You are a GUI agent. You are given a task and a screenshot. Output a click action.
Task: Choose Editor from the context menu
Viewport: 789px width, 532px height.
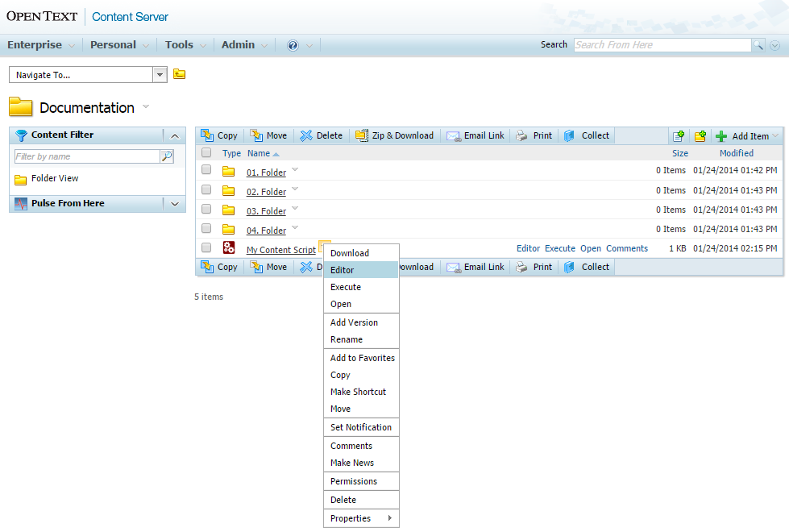pyautogui.click(x=343, y=270)
